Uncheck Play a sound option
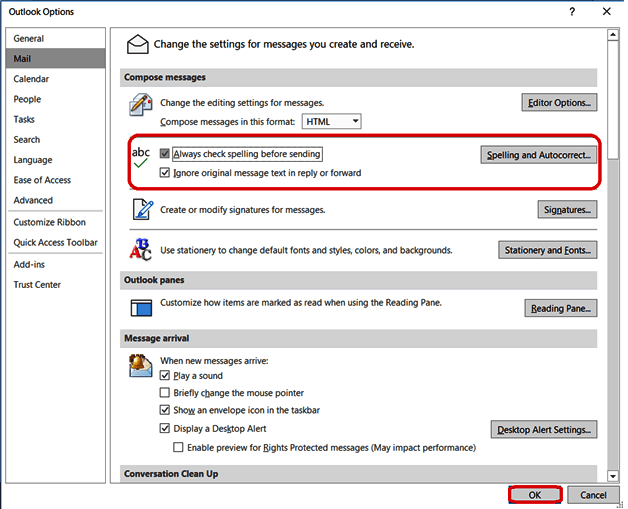The height and width of the screenshot is (509, 628). [165, 375]
